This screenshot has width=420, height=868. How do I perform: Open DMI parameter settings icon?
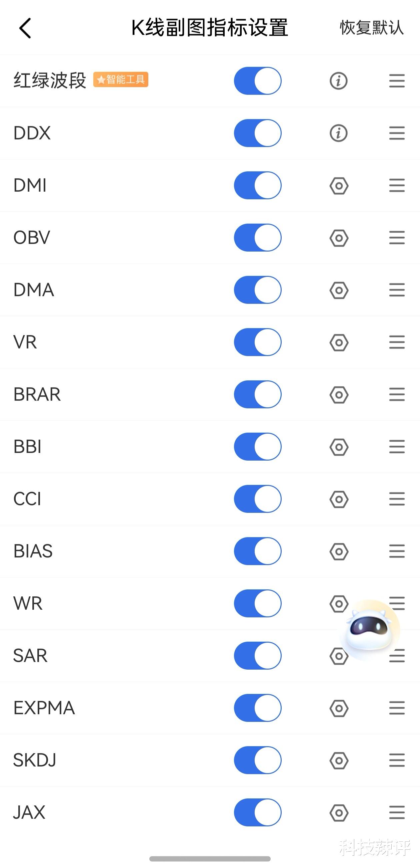[x=339, y=186]
